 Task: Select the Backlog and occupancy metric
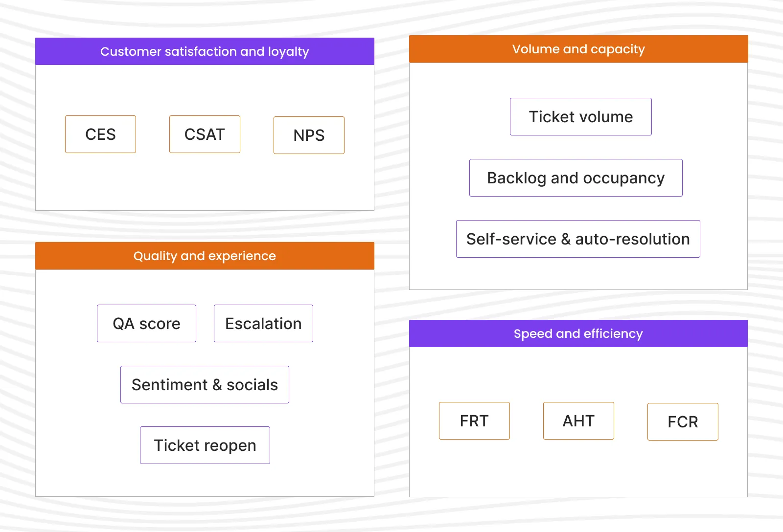pyautogui.click(x=576, y=178)
